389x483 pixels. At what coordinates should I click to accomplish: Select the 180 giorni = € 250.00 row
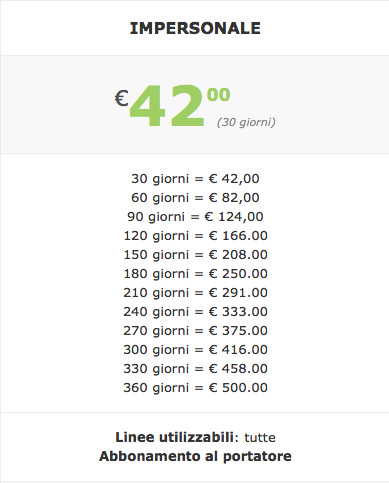pos(195,274)
